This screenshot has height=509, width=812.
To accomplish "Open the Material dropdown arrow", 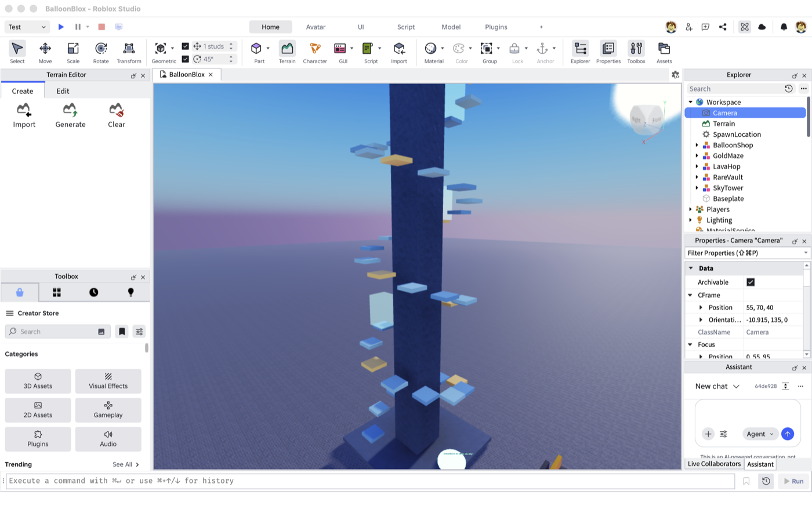I will (x=443, y=48).
